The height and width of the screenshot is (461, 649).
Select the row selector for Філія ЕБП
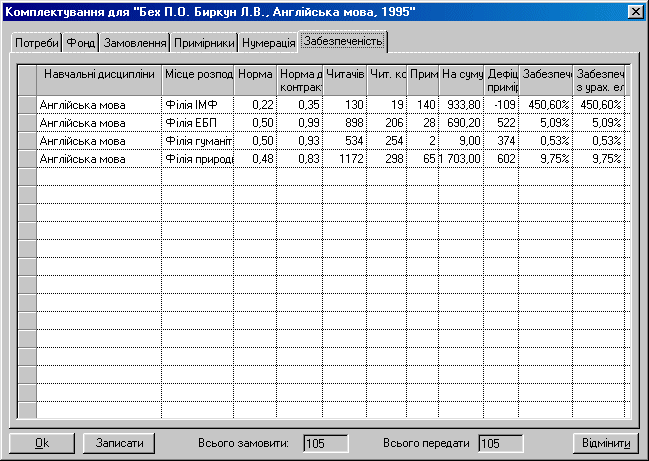coord(27,123)
